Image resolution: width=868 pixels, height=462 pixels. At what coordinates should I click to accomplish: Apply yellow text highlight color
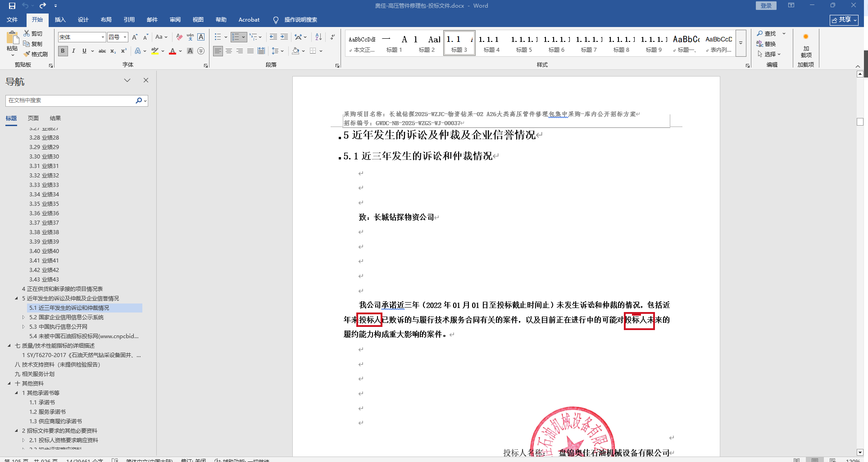155,51
